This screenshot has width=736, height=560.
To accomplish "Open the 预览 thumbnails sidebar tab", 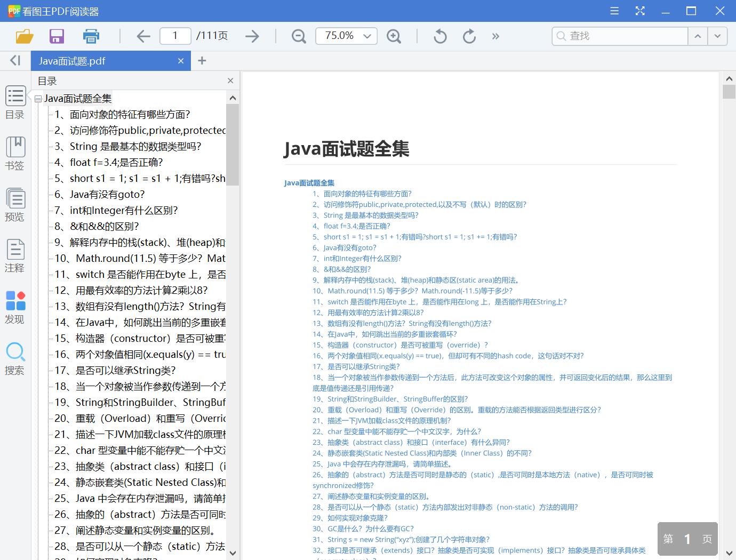I will click(x=15, y=205).
